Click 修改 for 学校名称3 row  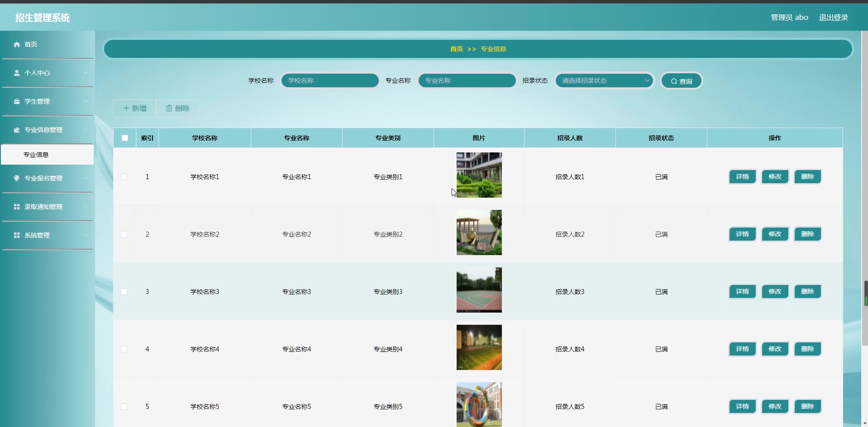[x=775, y=292]
